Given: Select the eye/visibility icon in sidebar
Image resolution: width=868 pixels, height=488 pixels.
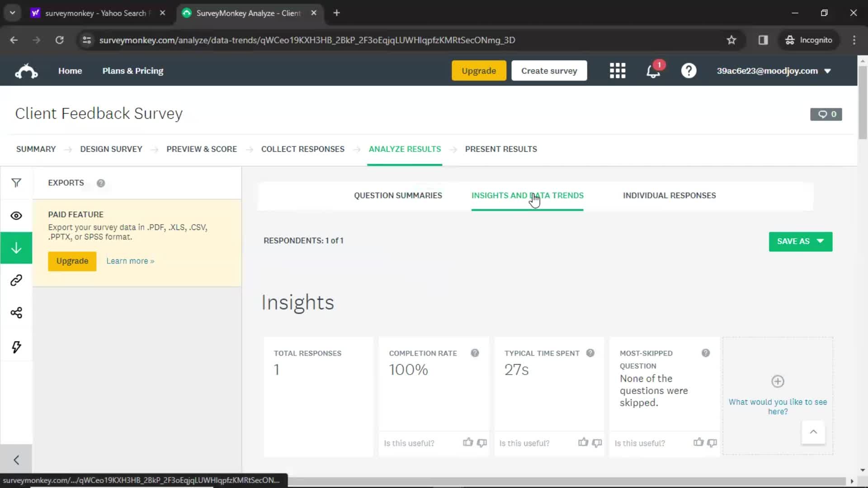Looking at the screenshot, I should (x=16, y=215).
